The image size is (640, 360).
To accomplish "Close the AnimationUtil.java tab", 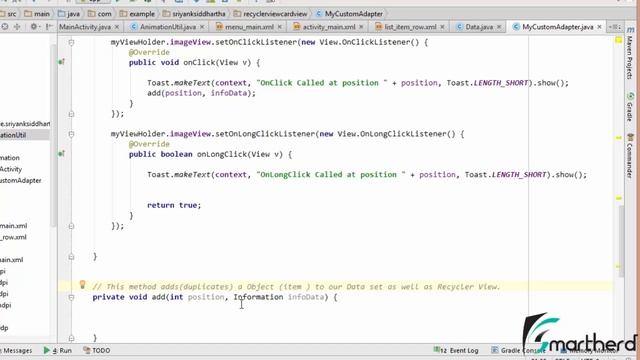I will coord(202,27).
